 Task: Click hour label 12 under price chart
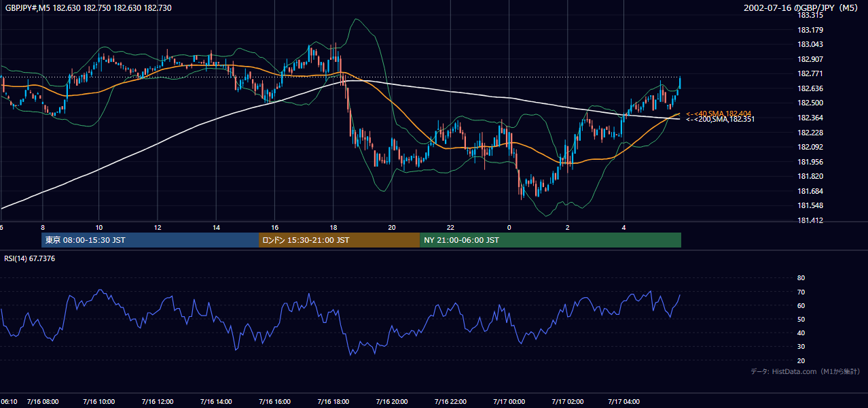pyautogui.click(x=158, y=227)
